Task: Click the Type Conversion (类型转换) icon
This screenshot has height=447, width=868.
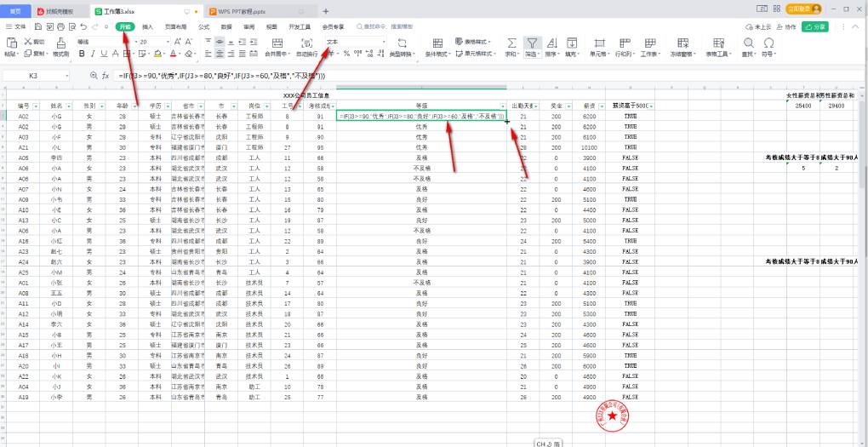Action: tap(403, 43)
